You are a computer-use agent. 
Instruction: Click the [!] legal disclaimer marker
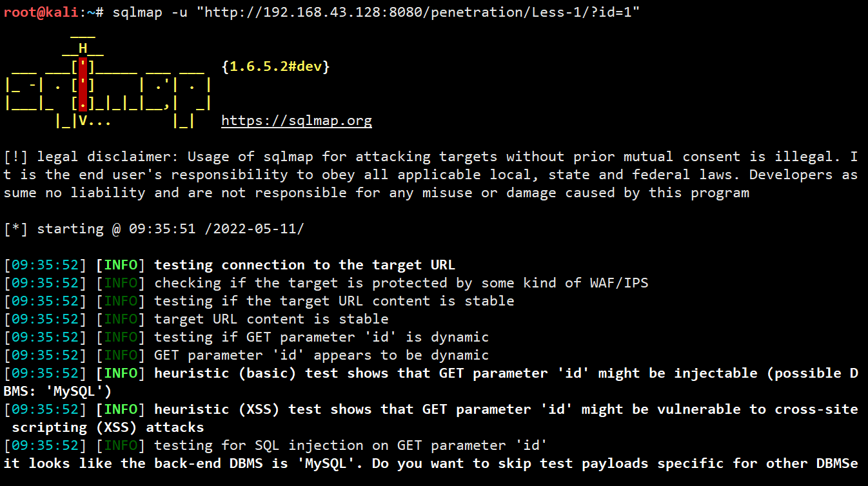click(16, 157)
